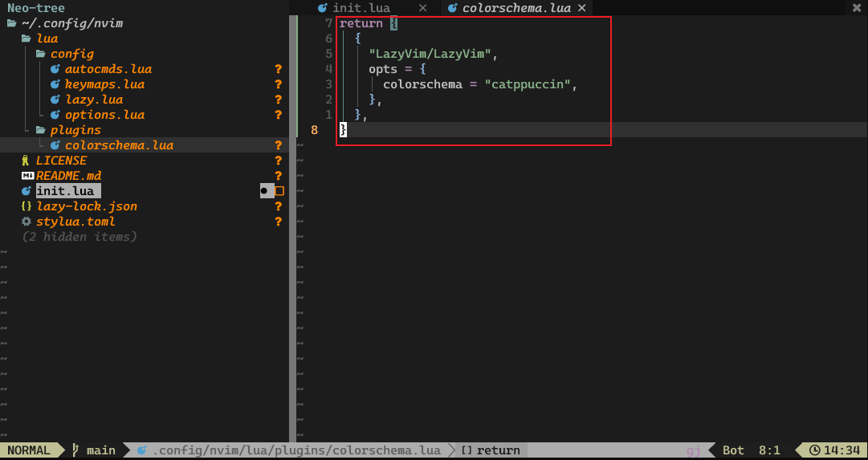Click the untracked ? marker for lazy.lua

[x=279, y=100]
